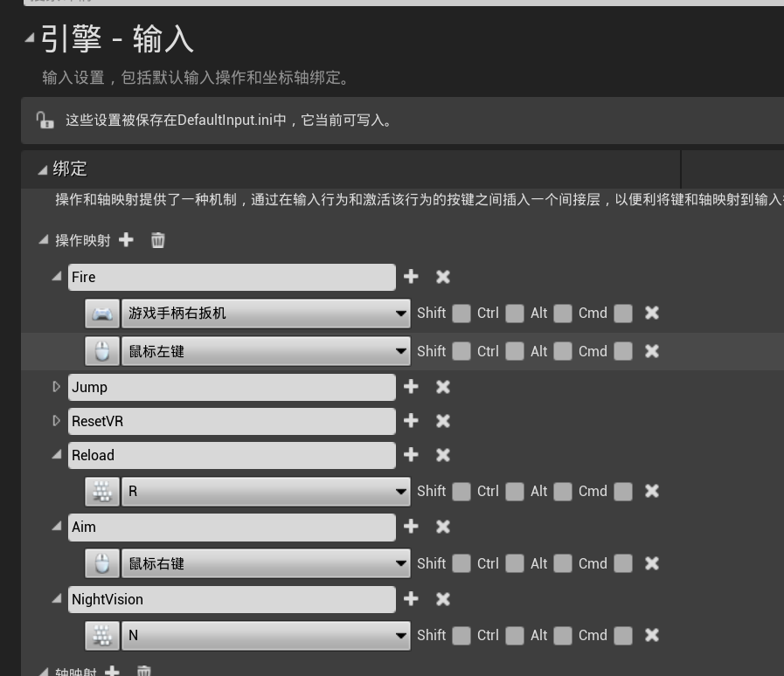Delete the 鼠标左键 binding row

tap(652, 351)
